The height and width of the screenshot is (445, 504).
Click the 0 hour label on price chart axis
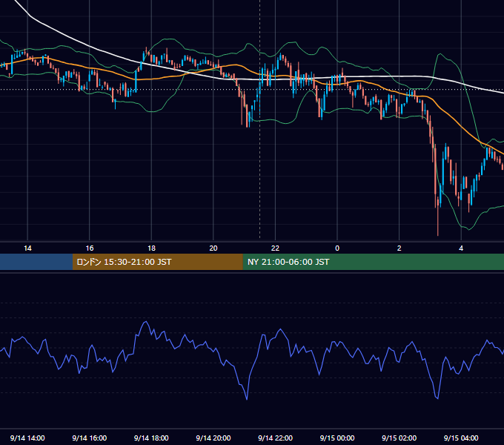[337, 248]
